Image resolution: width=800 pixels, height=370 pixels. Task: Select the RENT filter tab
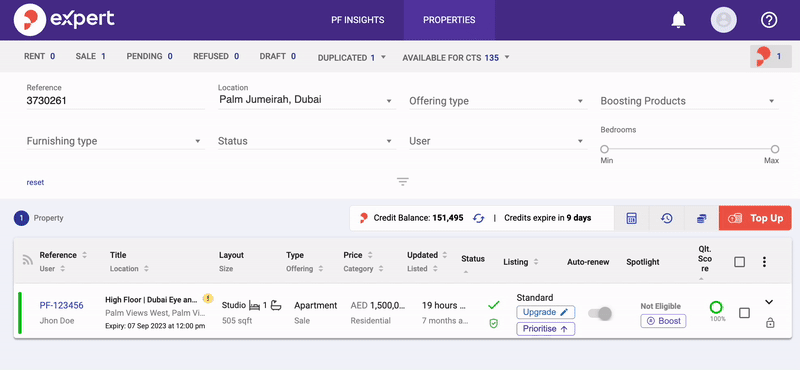[x=39, y=56]
